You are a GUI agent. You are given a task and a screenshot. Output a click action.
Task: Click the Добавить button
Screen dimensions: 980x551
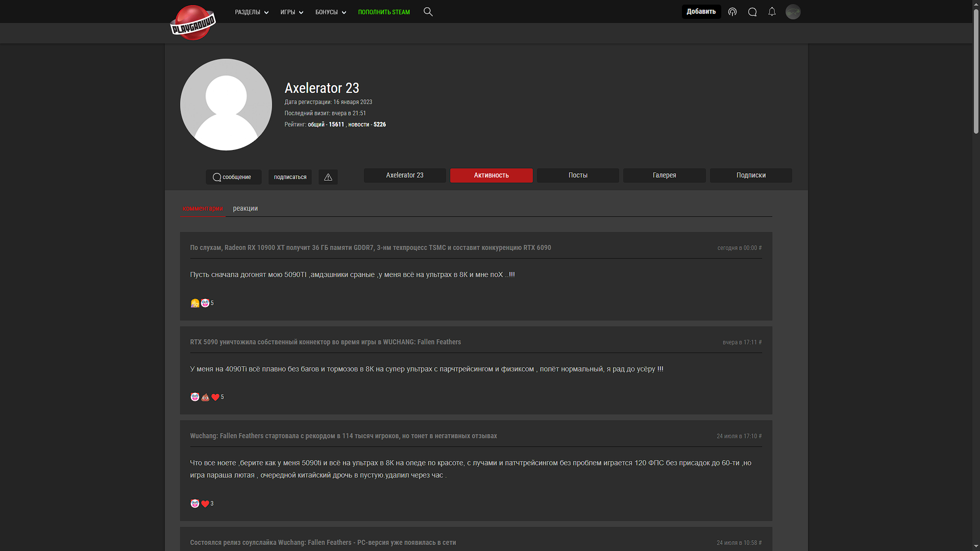701,12
